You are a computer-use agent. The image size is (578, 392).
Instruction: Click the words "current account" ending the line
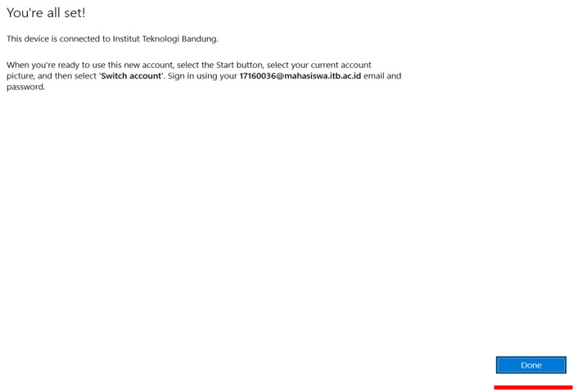click(x=341, y=65)
